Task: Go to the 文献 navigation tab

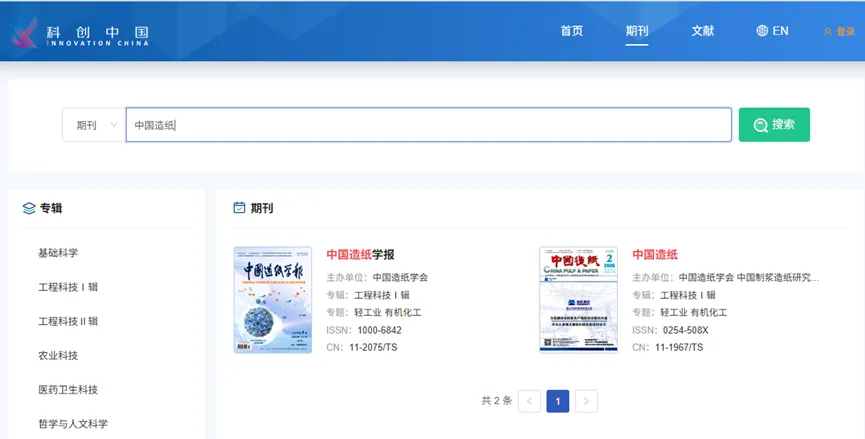Action: (703, 31)
